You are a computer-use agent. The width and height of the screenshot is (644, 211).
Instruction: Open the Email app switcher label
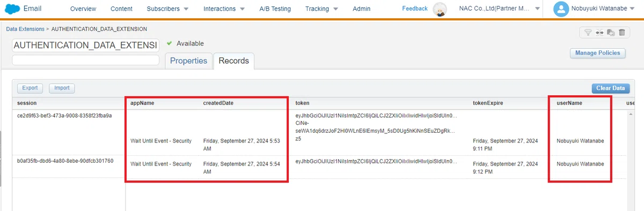33,9
